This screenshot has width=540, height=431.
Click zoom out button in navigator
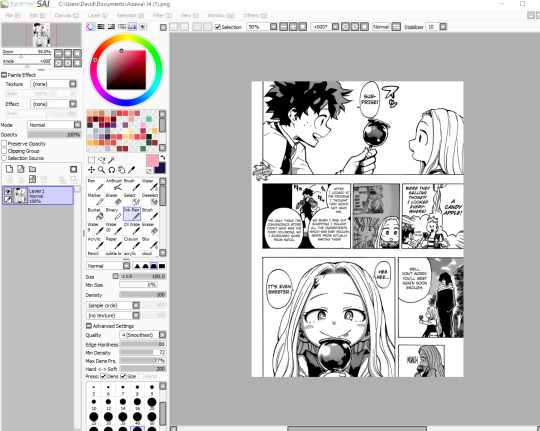click(59, 53)
